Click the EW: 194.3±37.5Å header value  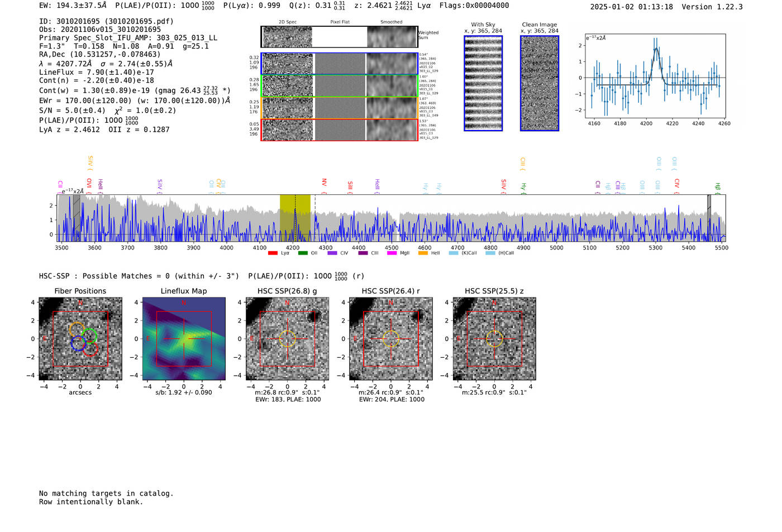click(73, 5)
